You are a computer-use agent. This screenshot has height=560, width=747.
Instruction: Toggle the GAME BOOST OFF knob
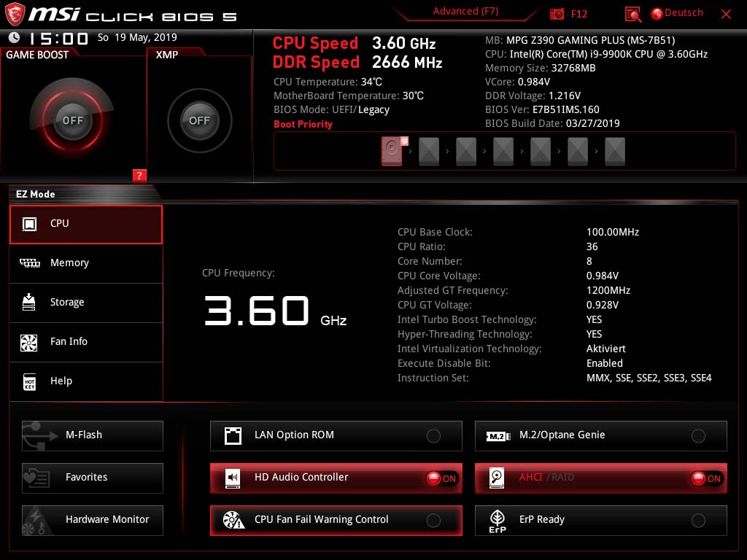click(x=72, y=120)
